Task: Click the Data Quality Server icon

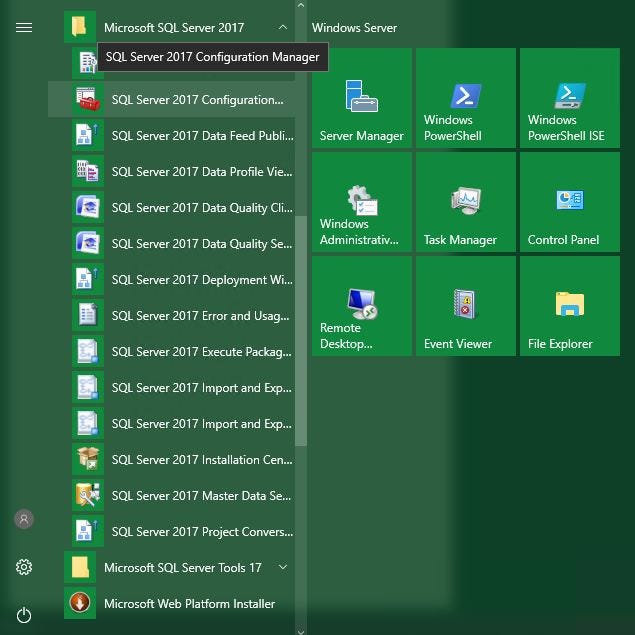Action: click(x=88, y=243)
